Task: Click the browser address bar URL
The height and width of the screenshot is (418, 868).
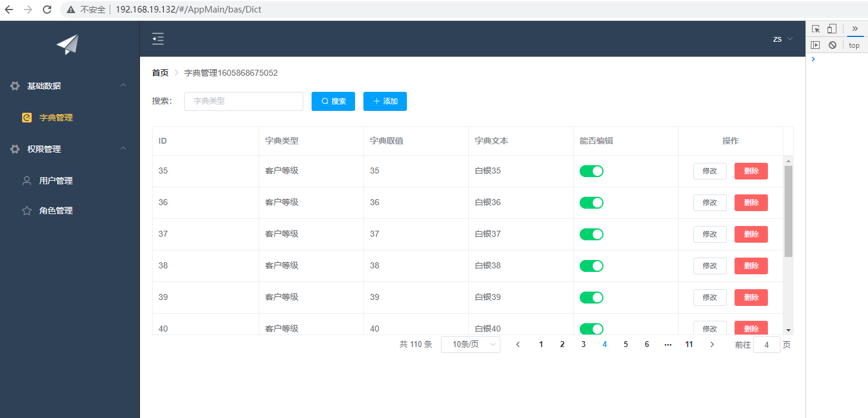Action: click(188, 10)
